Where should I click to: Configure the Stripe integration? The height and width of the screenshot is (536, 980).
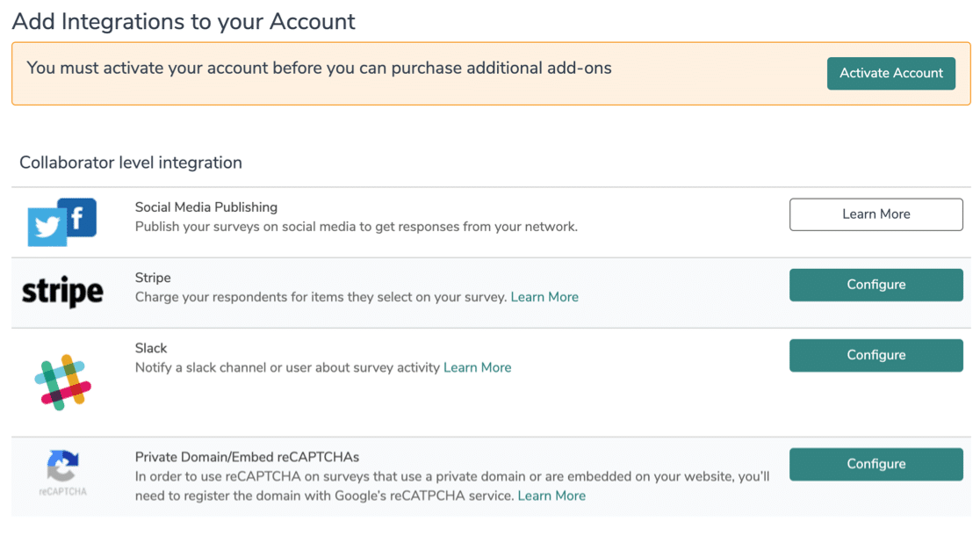pos(876,285)
